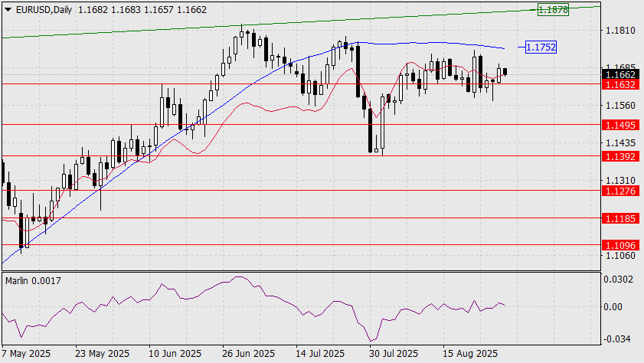This screenshot has height=363, width=644.
Task: Click the green 1.1878 price label
Action: coord(553,9)
